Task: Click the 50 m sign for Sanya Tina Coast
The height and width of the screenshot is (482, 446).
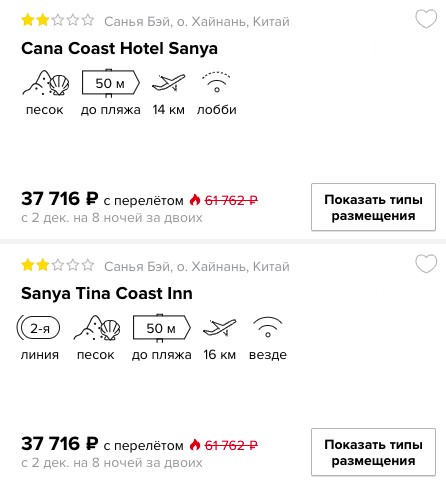Action: pyautogui.click(x=162, y=328)
